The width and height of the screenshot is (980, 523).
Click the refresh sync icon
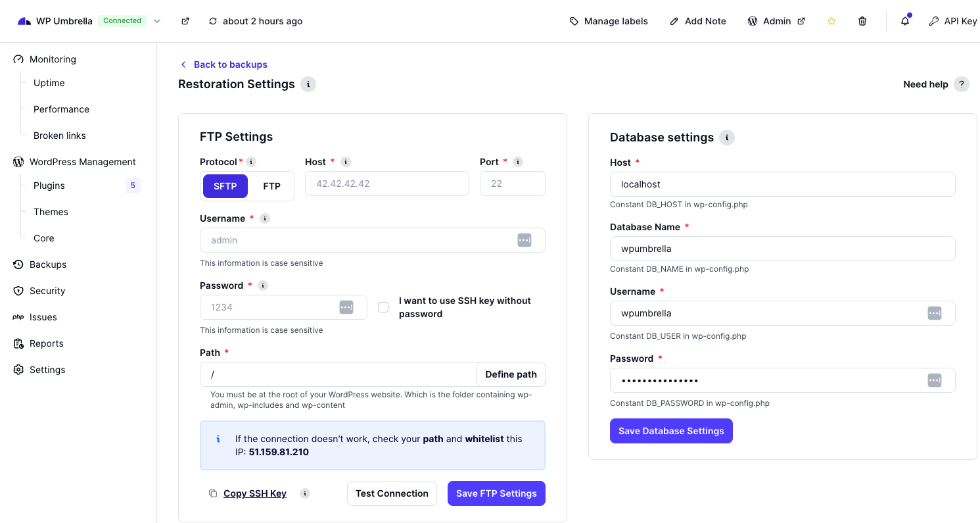click(213, 21)
